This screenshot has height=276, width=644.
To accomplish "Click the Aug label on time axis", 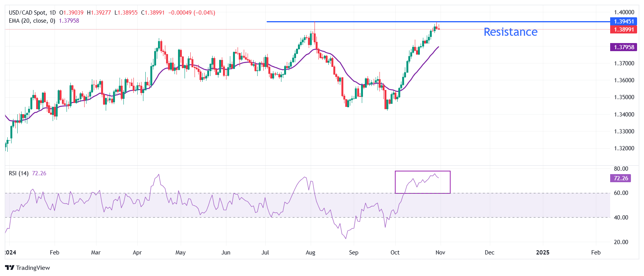I will tap(310, 253).
